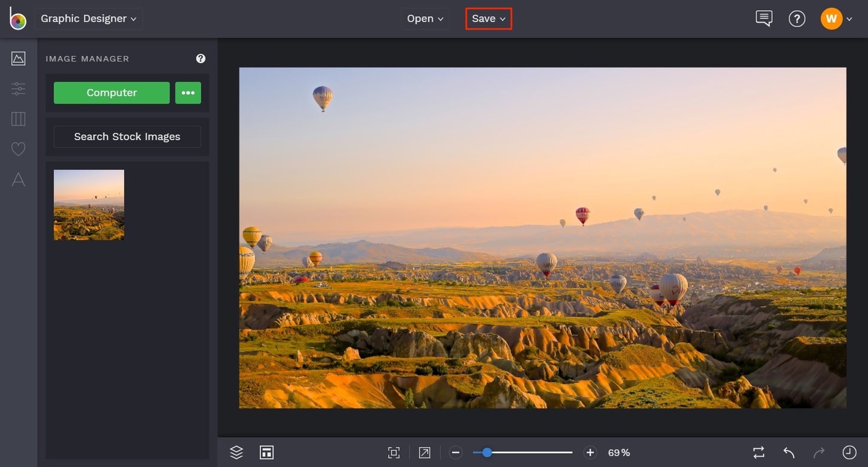This screenshot has height=467, width=868.
Task: Expand the account menu chevron
Action: [849, 18]
